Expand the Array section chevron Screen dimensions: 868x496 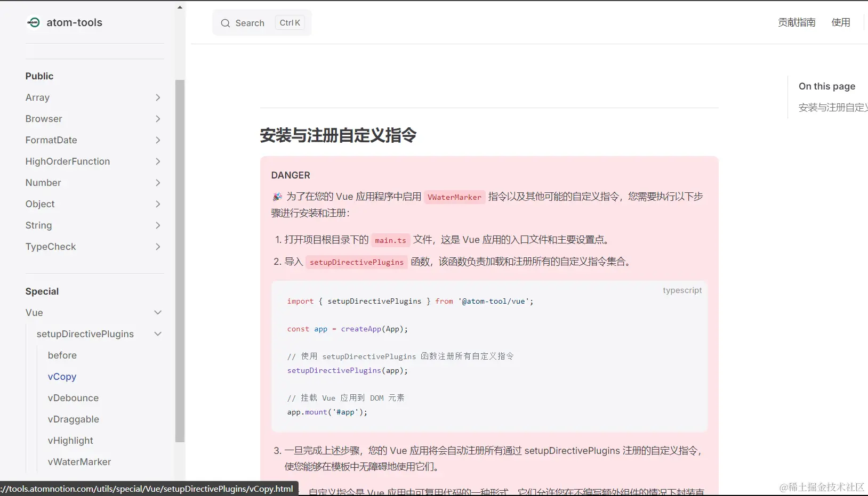pos(158,97)
